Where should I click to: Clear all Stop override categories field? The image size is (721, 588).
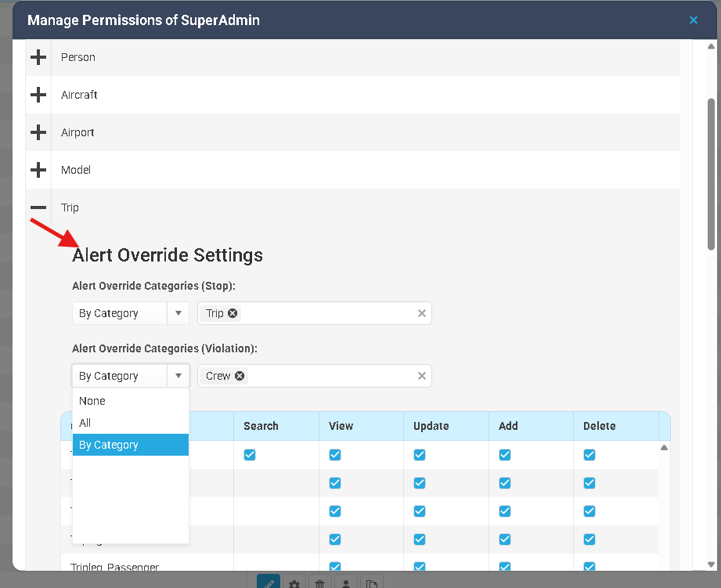tap(421, 313)
